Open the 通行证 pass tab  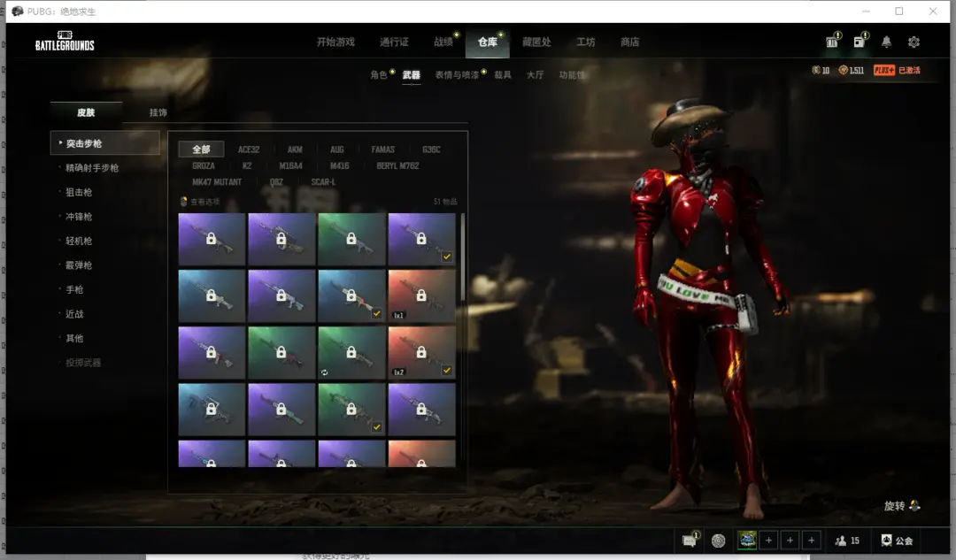(394, 42)
